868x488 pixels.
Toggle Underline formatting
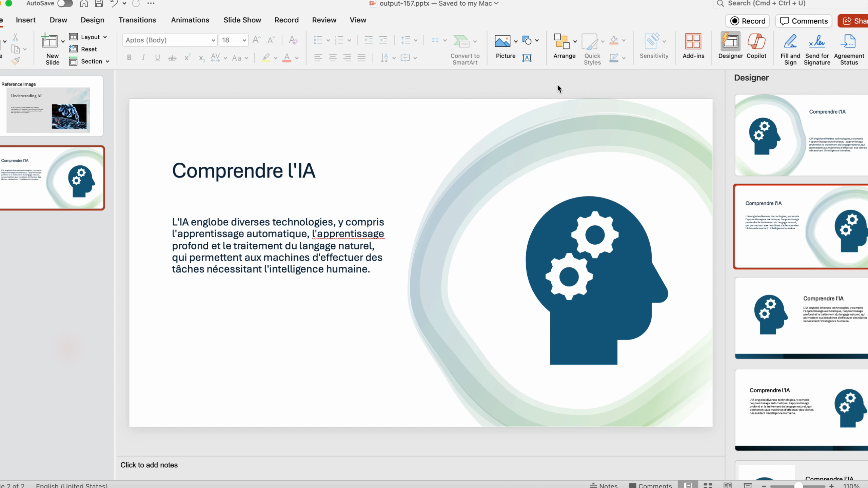(x=157, y=58)
